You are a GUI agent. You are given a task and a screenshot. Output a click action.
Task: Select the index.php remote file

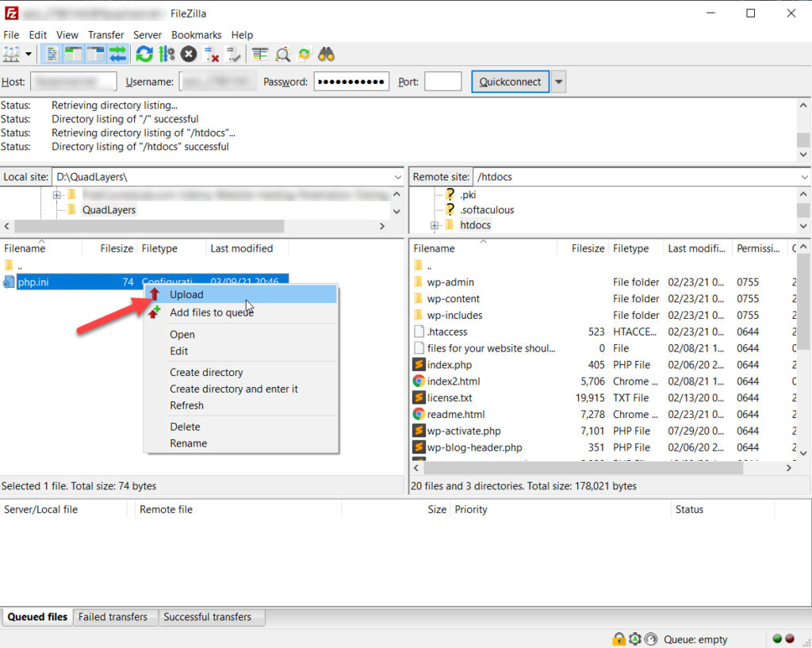click(449, 365)
